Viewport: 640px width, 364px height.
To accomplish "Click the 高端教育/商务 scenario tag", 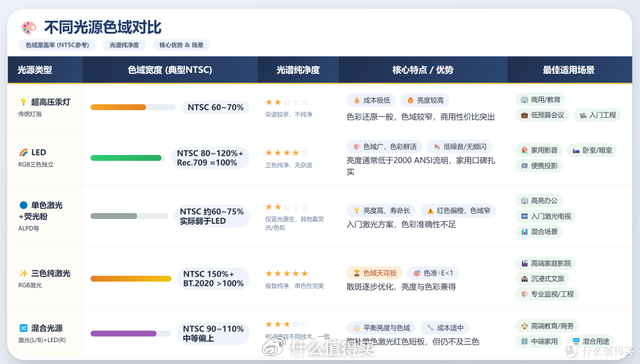I will [547, 326].
